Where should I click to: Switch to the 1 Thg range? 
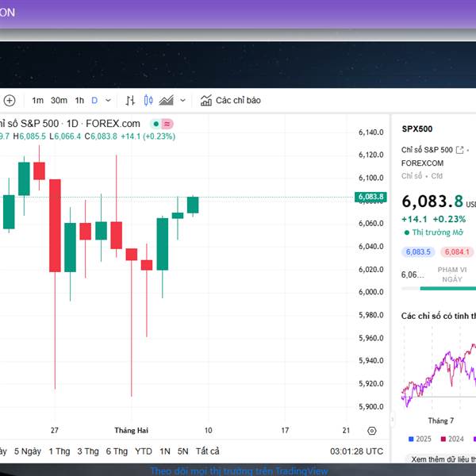pos(59,451)
